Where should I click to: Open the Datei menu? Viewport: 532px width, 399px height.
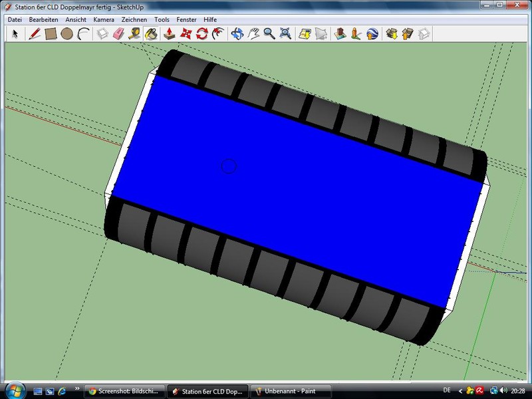pos(15,20)
